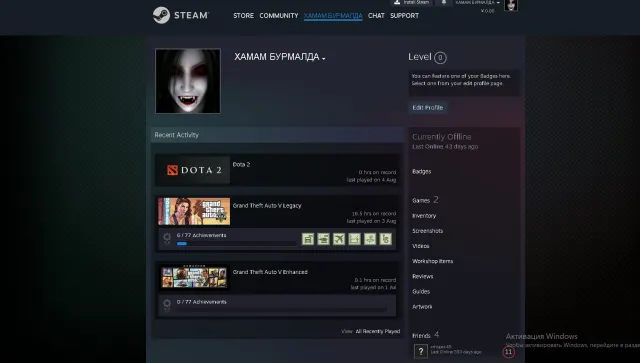The image size is (640, 363).
Task: Click the GTA V Legacy banner thumbnail
Action: tap(194, 211)
